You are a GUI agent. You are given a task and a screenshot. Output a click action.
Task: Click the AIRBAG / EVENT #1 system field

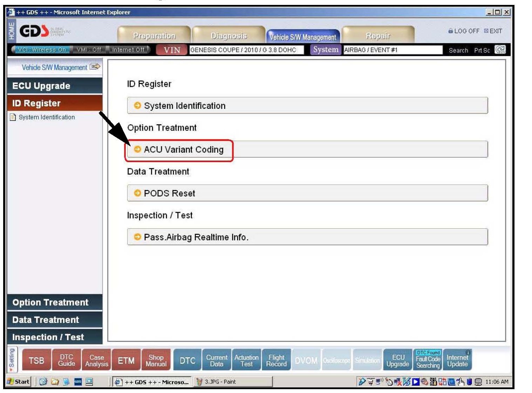(392, 50)
